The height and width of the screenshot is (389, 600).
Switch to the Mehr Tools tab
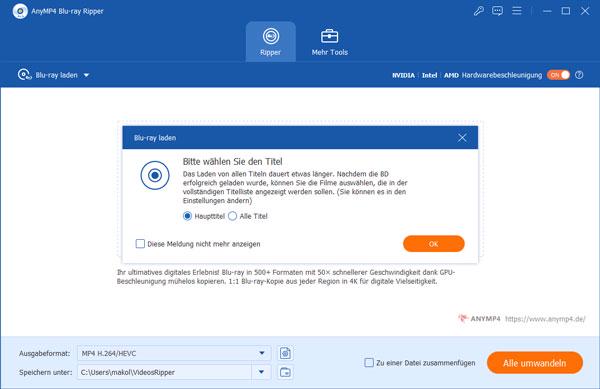coord(329,42)
